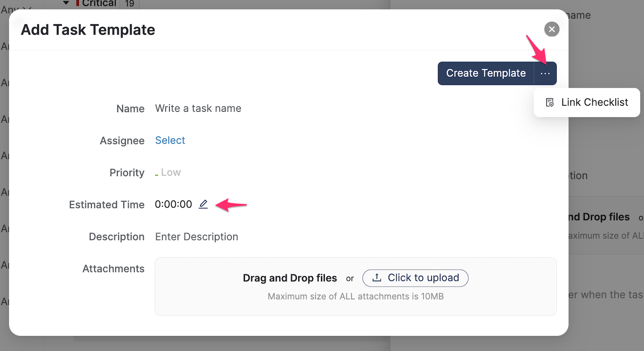Viewport: 644px width, 351px height.
Task: Click the Estimated Time field label
Action: click(x=107, y=205)
